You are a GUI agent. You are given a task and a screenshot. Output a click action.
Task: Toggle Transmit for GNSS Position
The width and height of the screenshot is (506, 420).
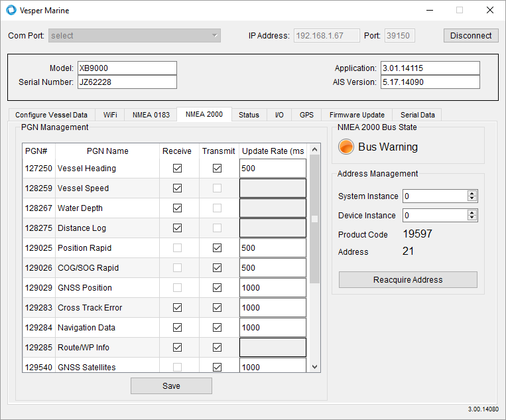click(217, 288)
